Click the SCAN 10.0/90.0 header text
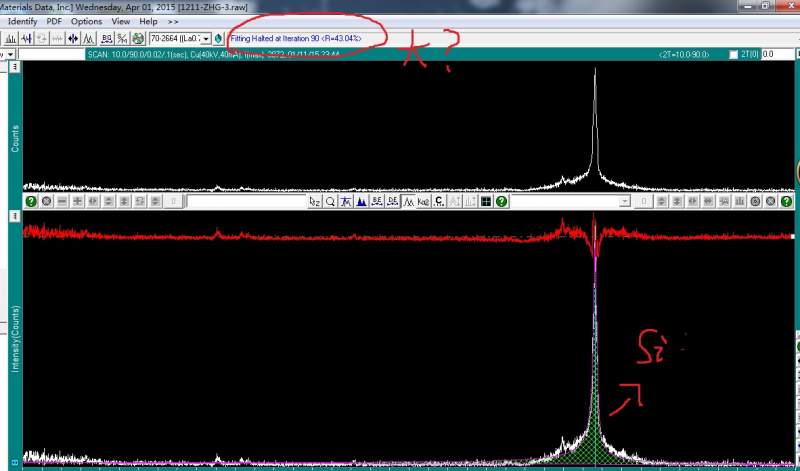 [x=213, y=54]
